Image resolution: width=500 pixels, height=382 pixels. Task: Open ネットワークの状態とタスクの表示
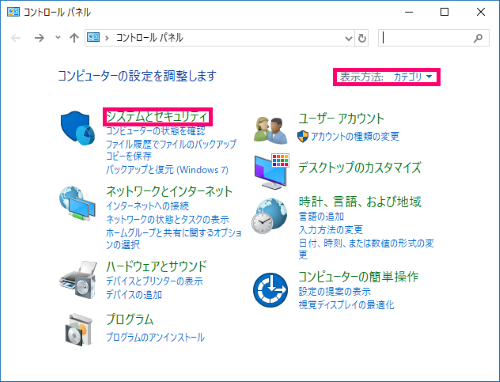tap(167, 220)
